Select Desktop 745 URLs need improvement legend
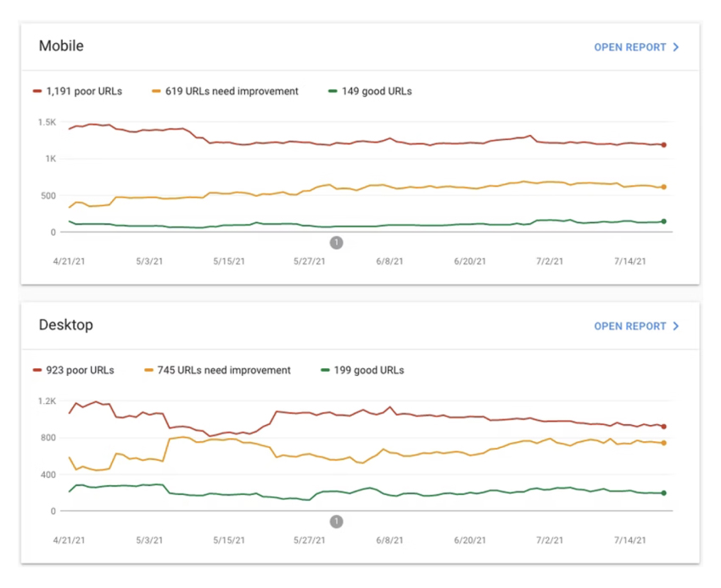Viewport: 721px width, 588px height. pyautogui.click(x=218, y=370)
